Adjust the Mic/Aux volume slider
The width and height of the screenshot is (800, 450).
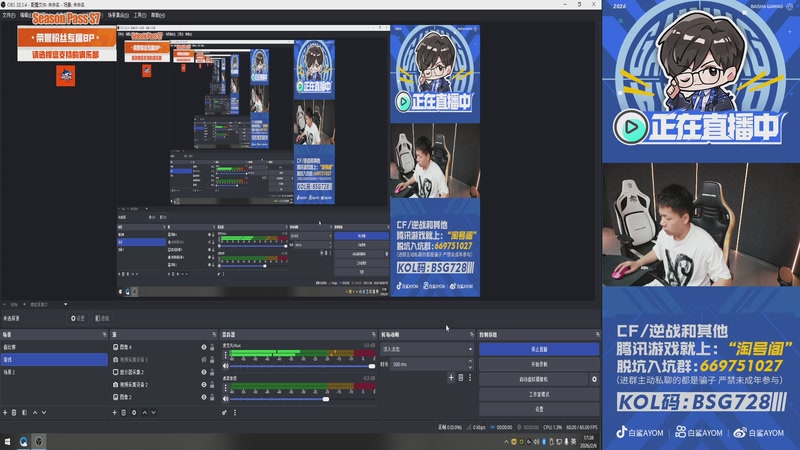[x=302, y=366]
